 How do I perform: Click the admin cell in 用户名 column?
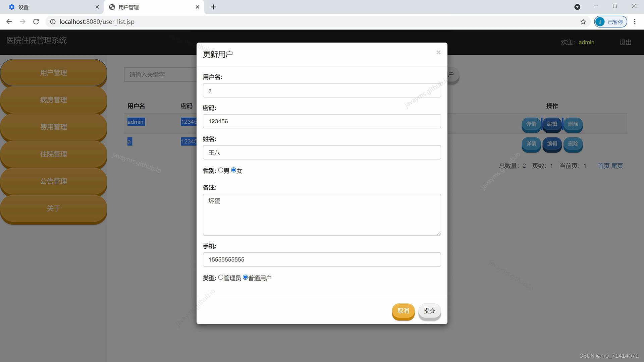tap(136, 122)
